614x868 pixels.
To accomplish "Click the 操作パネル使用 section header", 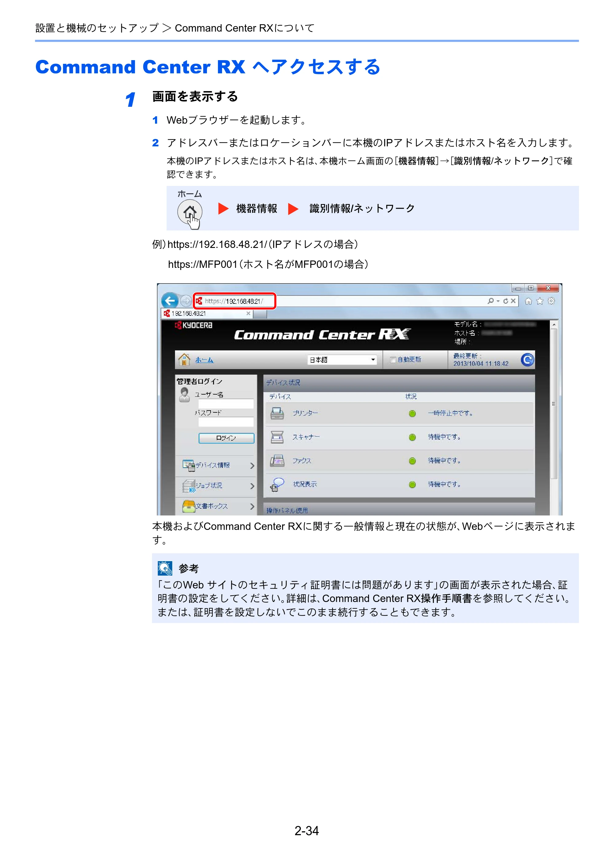I will [399, 510].
